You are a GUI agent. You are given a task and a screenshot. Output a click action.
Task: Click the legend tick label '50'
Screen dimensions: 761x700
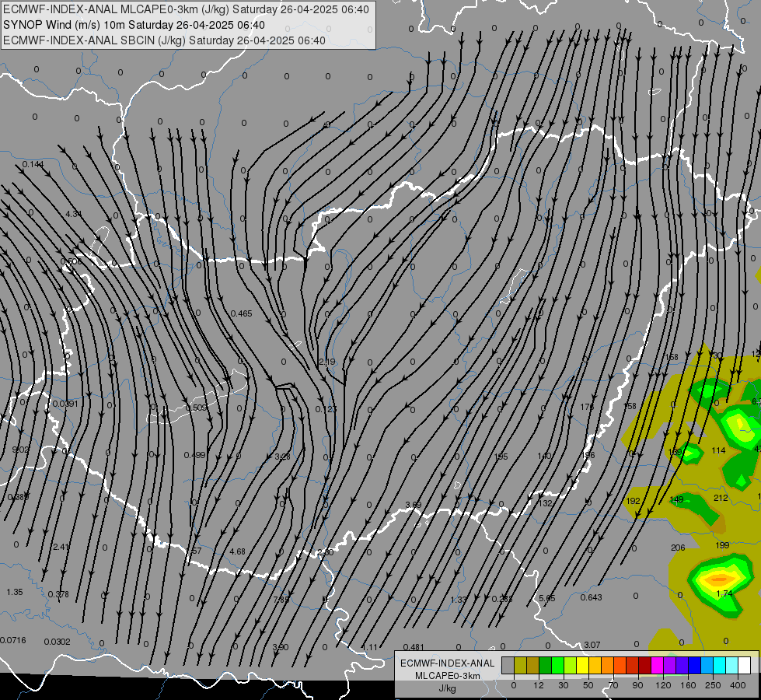588,685
